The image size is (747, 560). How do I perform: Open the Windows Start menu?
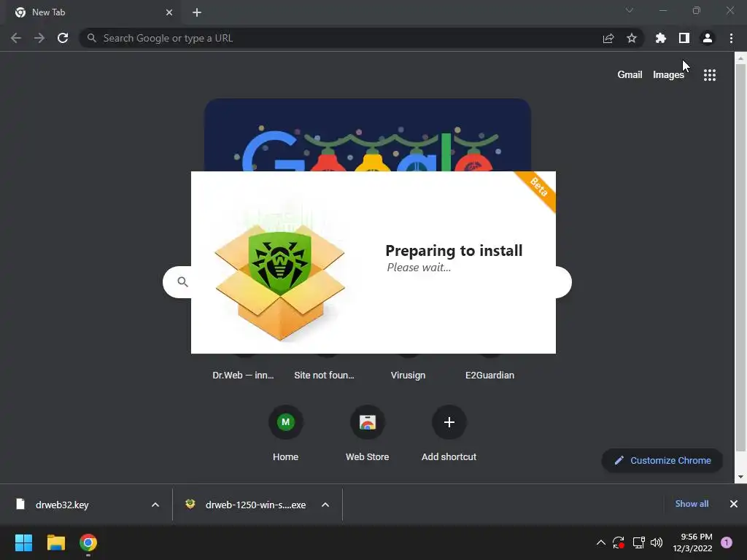(x=23, y=542)
